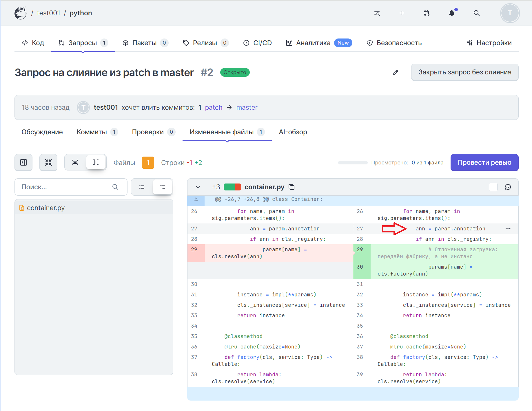
Task: Click Провести ревью button
Action: [x=484, y=162]
